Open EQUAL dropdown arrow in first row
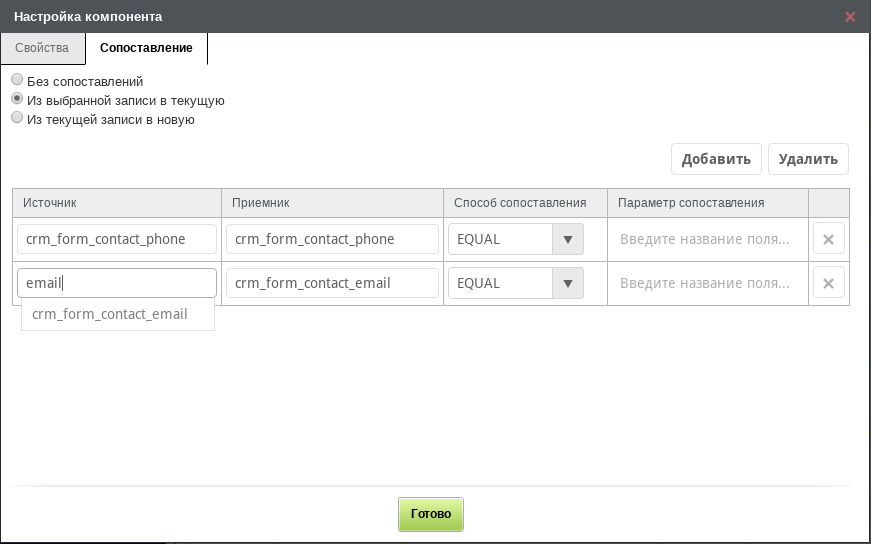 click(568, 239)
